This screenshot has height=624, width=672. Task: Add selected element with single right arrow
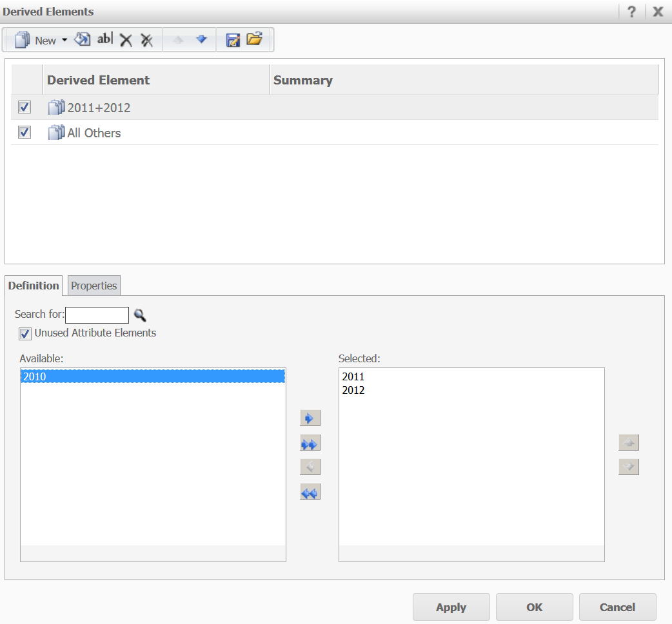pos(310,418)
